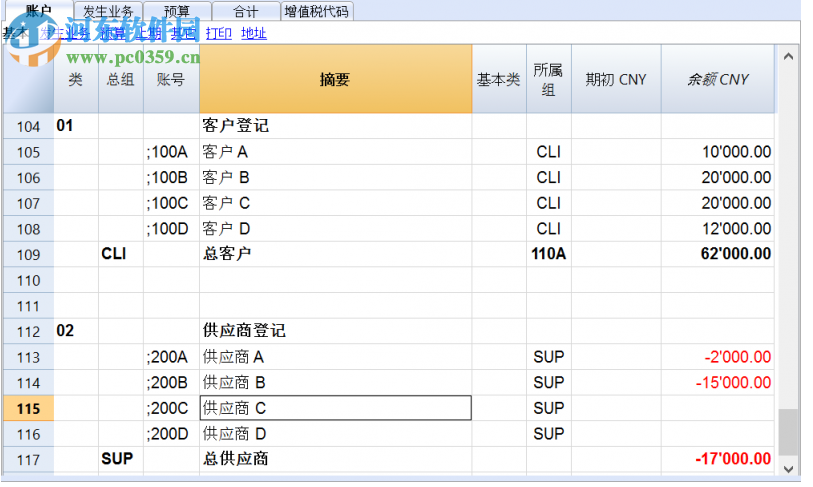The width and height of the screenshot is (813, 487).
Task: Click the 摘要 column header
Action: 335,79
